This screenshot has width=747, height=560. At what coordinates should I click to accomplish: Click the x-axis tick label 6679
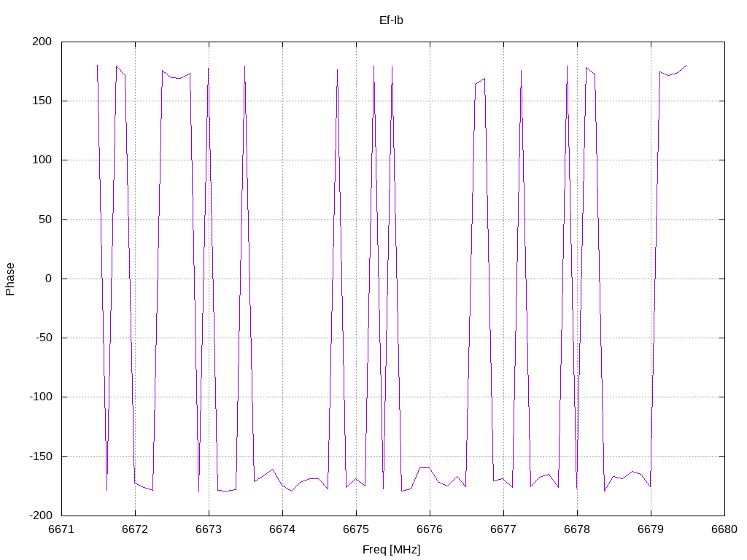[651, 529]
